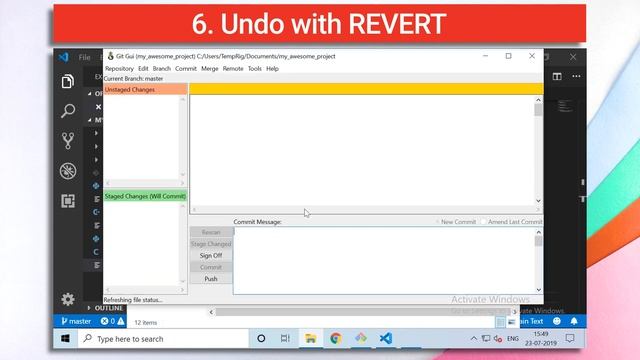Click the Rescan button
The image size is (640, 360).
pyautogui.click(x=211, y=232)
